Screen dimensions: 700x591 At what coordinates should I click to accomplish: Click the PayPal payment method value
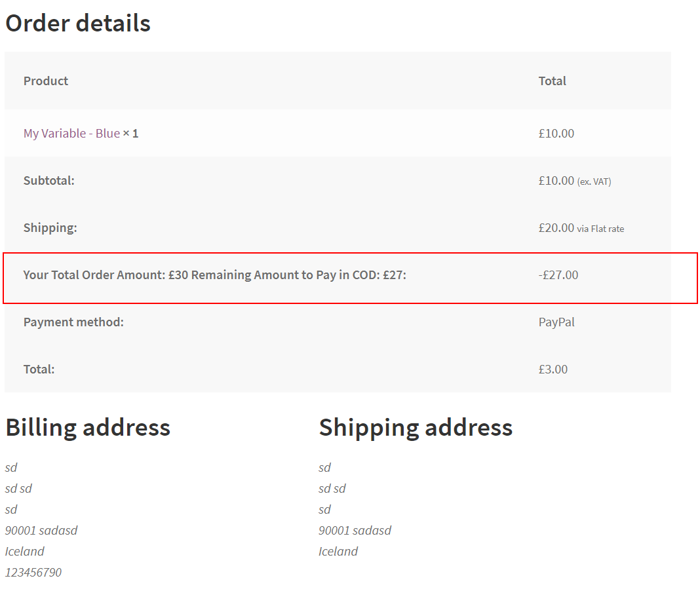[556, 322]
